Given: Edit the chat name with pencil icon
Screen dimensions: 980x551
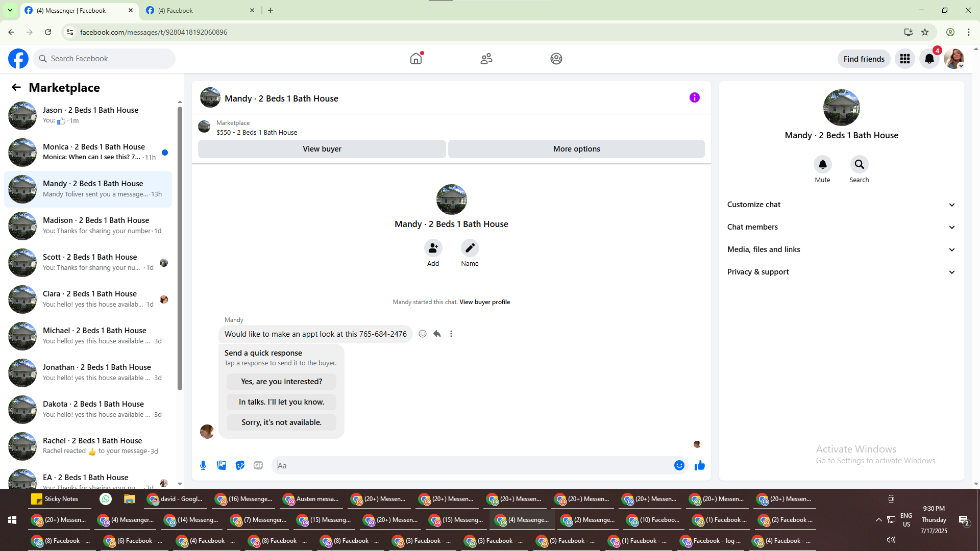Looking at the screenshot, I should coord(470,248).
